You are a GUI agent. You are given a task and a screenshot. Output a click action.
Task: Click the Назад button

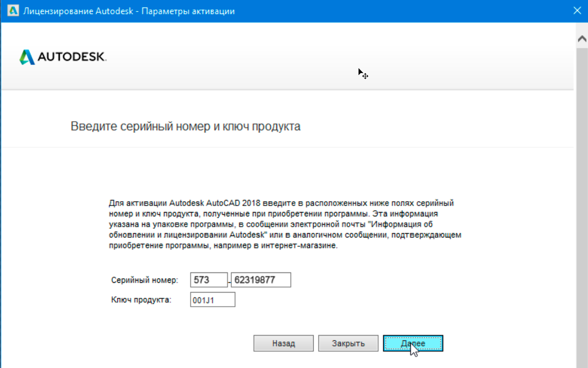point(284,343)
